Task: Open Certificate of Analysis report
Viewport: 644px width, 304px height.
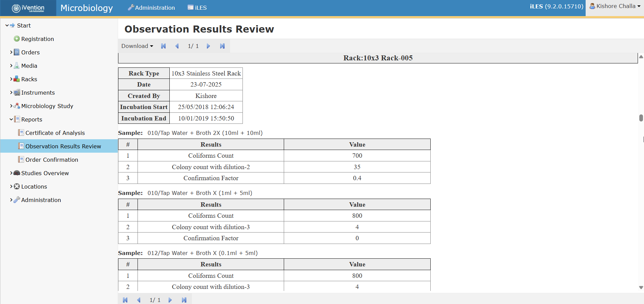Action: pos(55,133)
